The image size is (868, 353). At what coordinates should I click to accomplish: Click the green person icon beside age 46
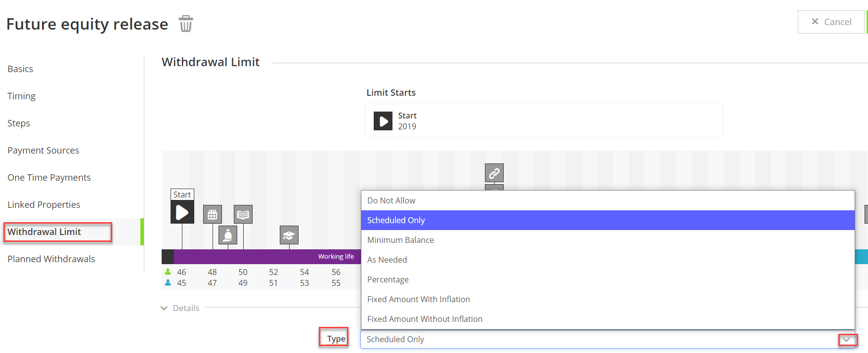tap(168, 272)
